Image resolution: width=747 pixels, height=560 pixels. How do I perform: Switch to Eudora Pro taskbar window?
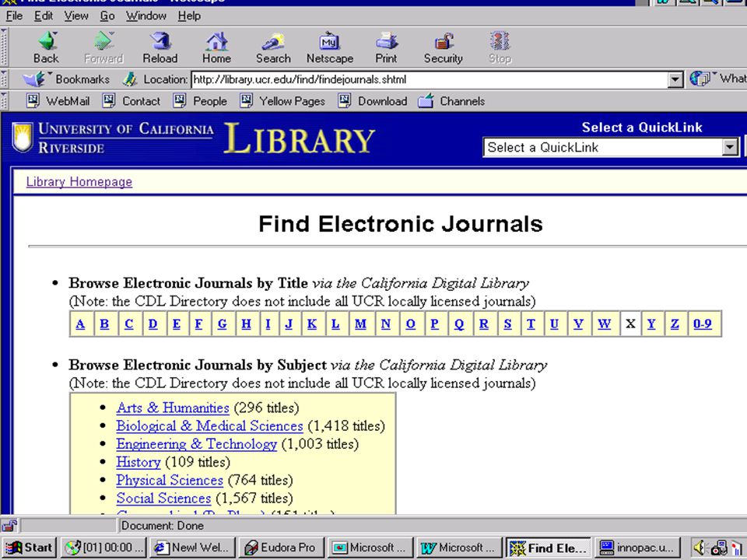[x=282, y=548]
